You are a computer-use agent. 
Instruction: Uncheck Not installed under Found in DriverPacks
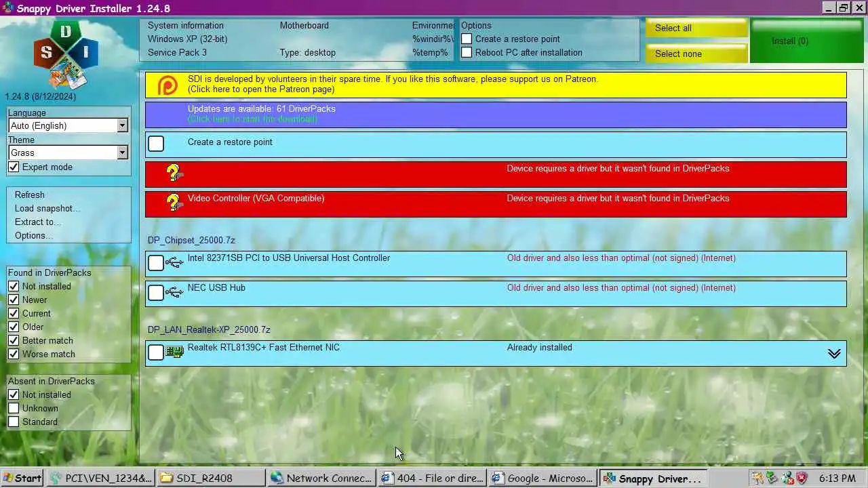(x=14, y=286)
